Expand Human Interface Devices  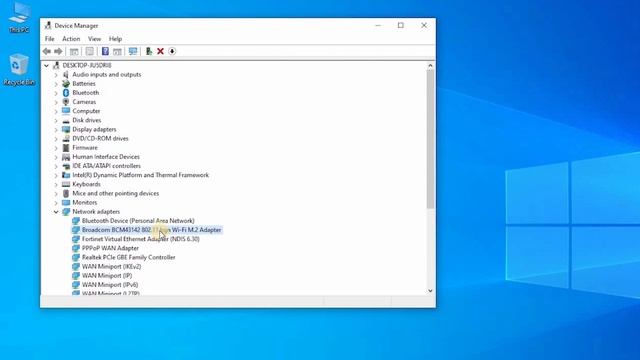click(56, 157)
